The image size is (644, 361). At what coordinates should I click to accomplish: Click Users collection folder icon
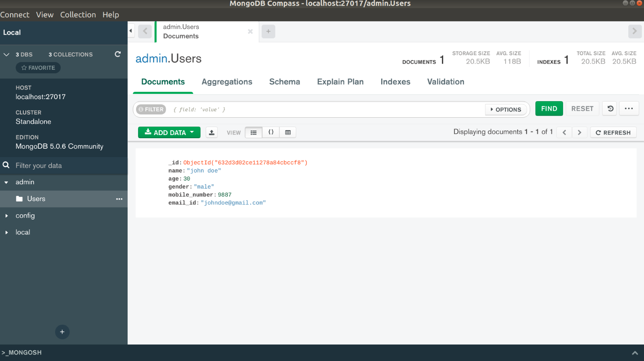19,199
